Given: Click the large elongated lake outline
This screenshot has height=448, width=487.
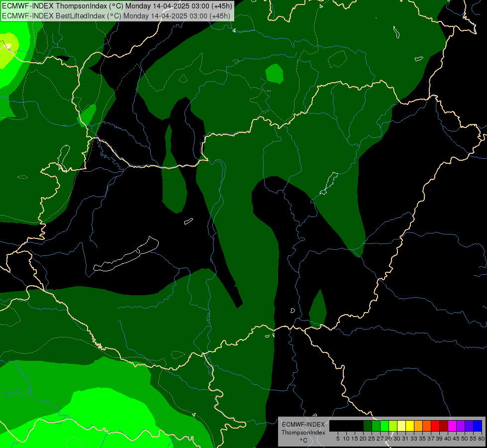Looking at the screenshot, I should pos(126,254).
